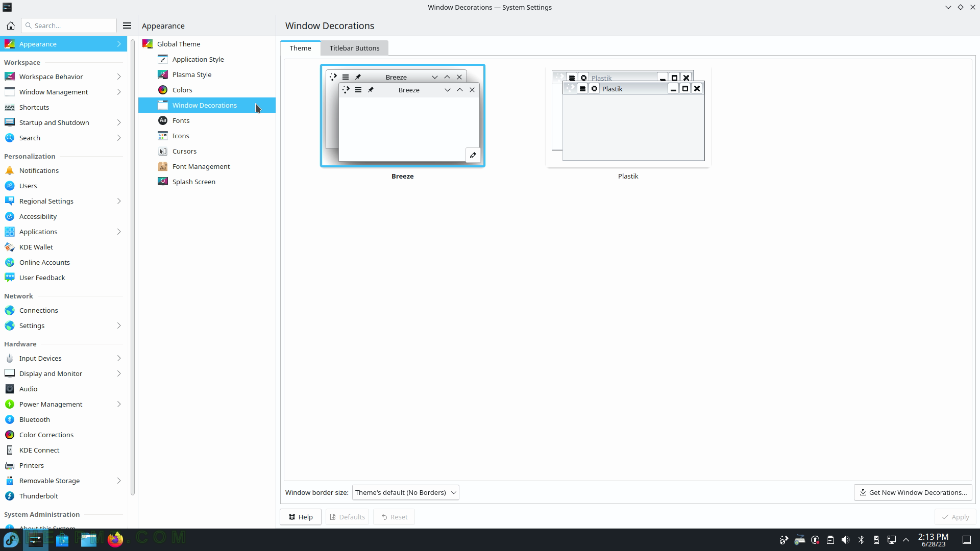
Task: Expand Removable Storage category
Action: 64,481
